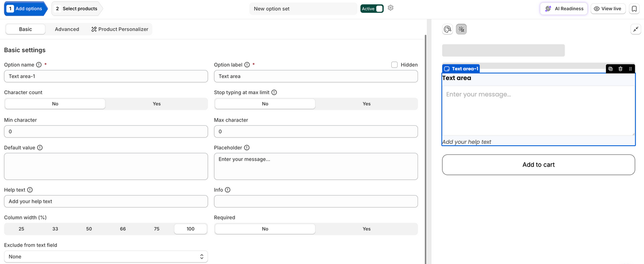644x264 pixels.
Task: Click the Min character input field
Action: tap(106, 131)
